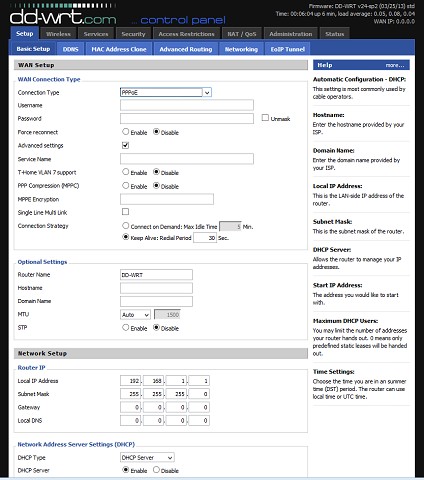This screenshot has height=480, width=424.
Task: Open the Wireless tab
Action: (x=58, y=34)
